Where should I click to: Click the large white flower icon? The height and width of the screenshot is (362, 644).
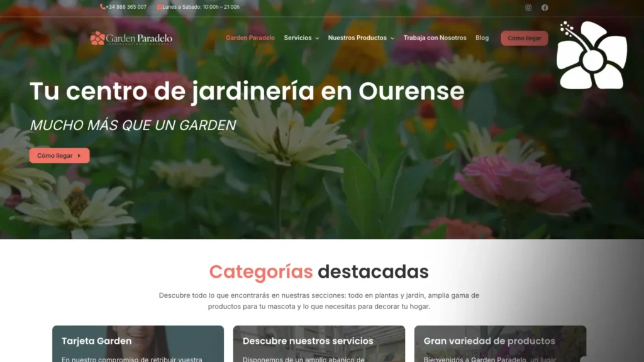pyautogui.click(x=592, y=56)
